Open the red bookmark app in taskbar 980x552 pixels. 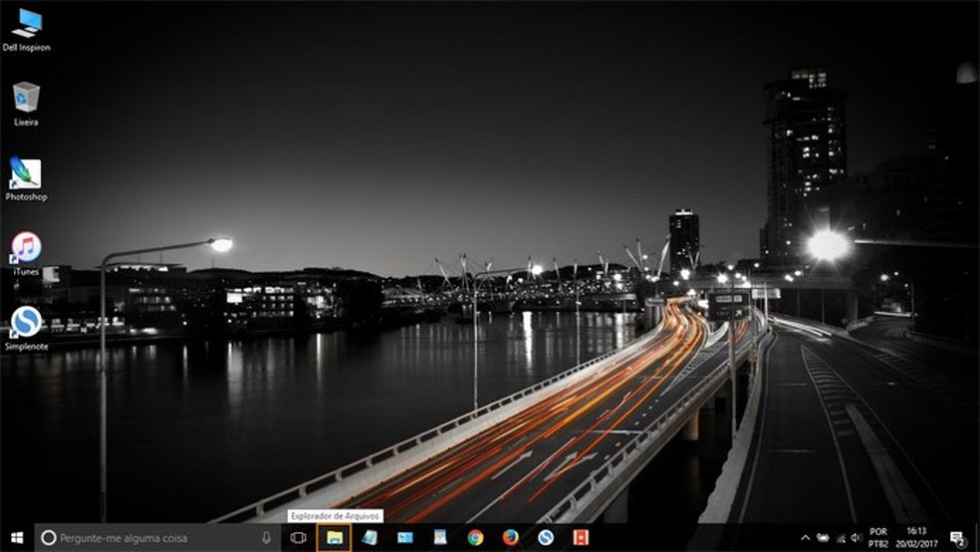tap(581, 538)
